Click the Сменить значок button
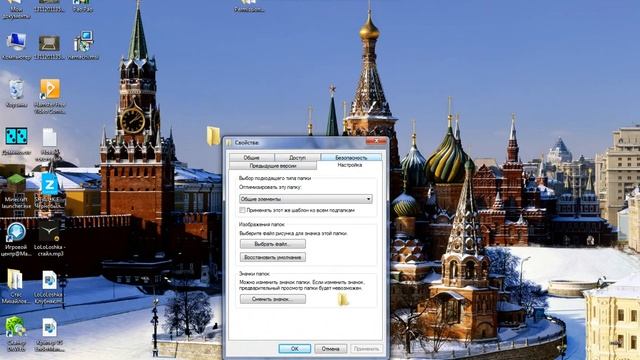The width and height of the screenshot is (640, 360). click(273, 299)
